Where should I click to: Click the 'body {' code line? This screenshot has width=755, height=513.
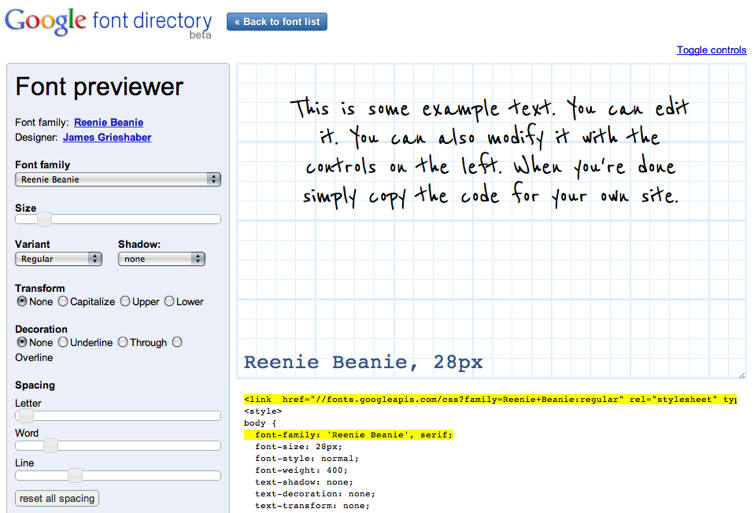click(260, 423)
